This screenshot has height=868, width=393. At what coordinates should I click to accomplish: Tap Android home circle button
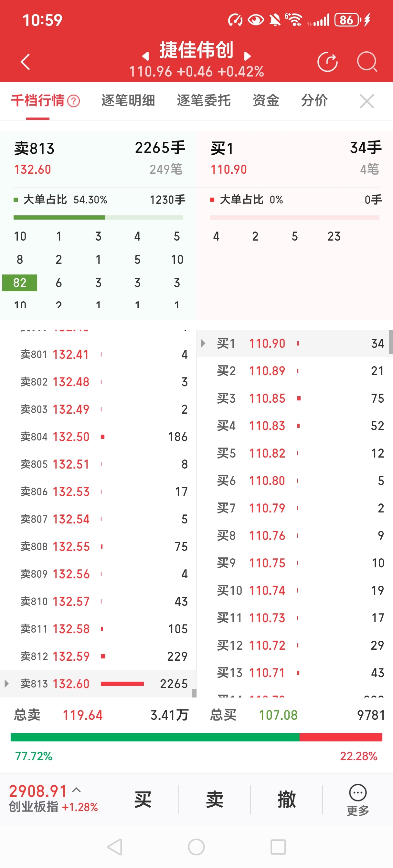pos(196,847)
